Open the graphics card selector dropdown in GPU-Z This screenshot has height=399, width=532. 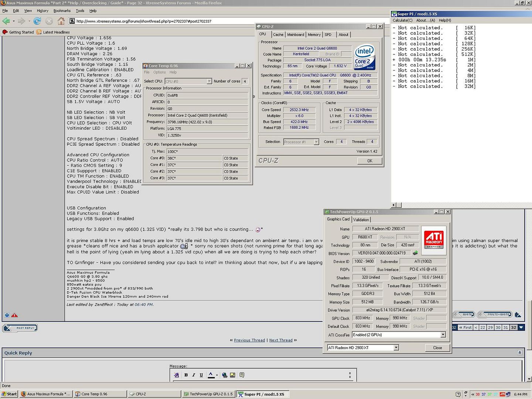[396, 348]
